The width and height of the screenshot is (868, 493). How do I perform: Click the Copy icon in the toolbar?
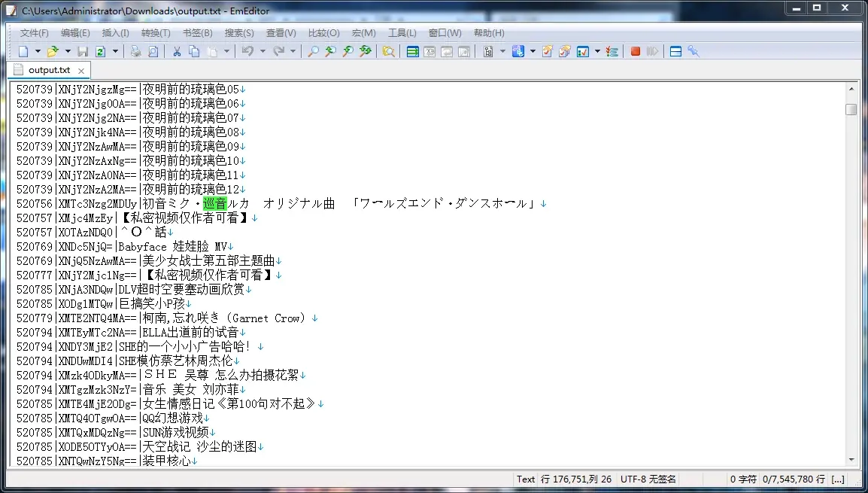[193, 51]
